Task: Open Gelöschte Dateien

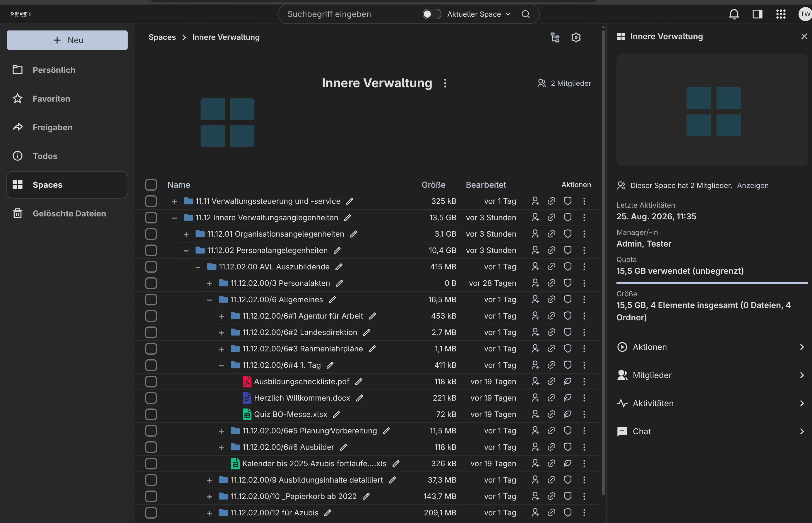Action: (x=67, y=213)
